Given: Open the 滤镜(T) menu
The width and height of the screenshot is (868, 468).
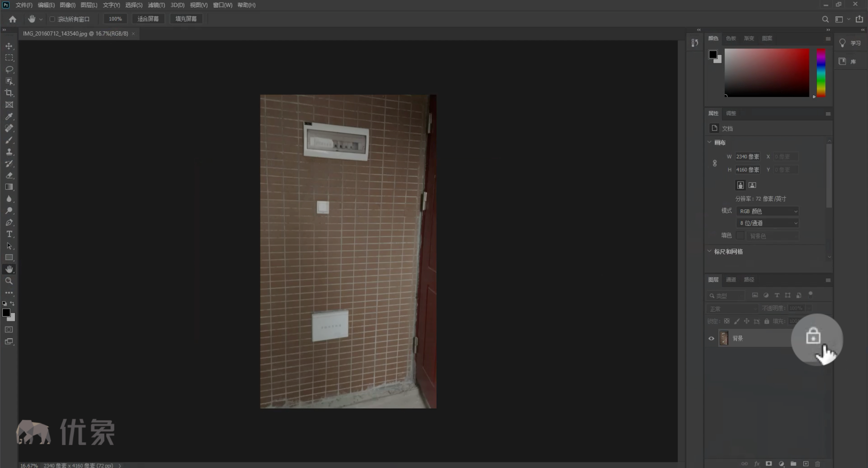Looking at the screenshot, I should coord(156,5).
